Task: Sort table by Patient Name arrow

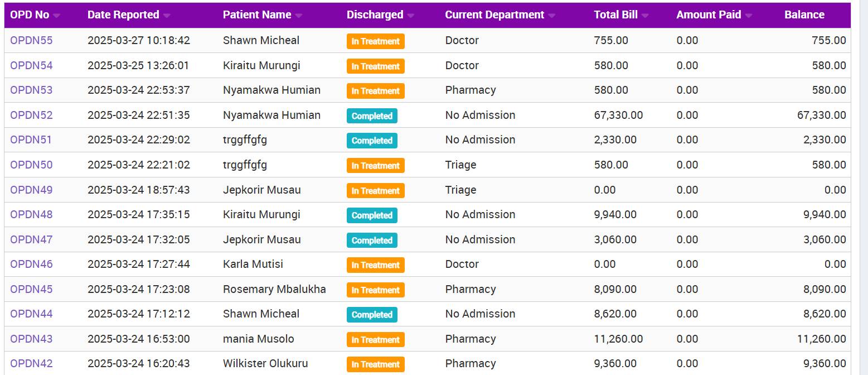Action: click(299, 16)
